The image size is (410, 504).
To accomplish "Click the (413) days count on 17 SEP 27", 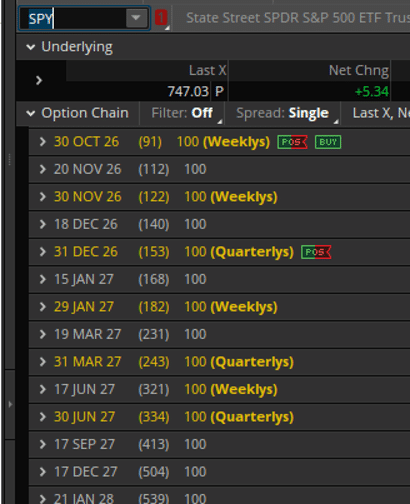I will 154,444.
